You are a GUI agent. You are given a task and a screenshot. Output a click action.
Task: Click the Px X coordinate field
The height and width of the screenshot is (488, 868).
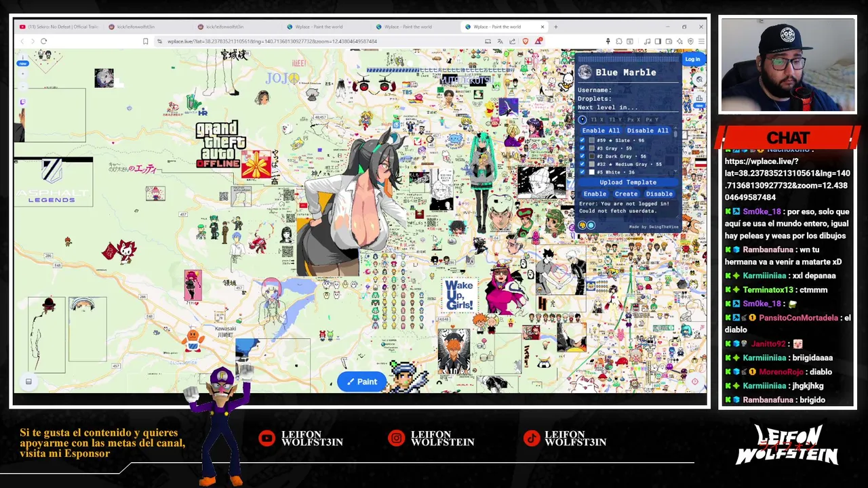tap(633, 119)
